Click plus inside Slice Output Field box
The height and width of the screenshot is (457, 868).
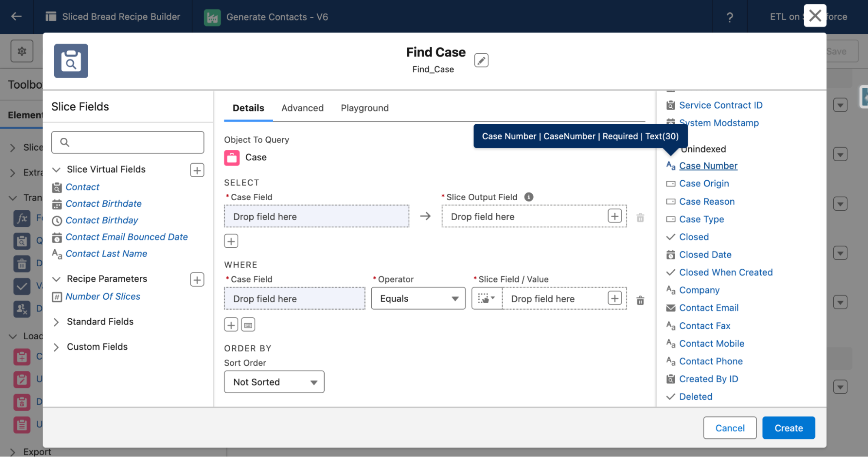[614, 216]
